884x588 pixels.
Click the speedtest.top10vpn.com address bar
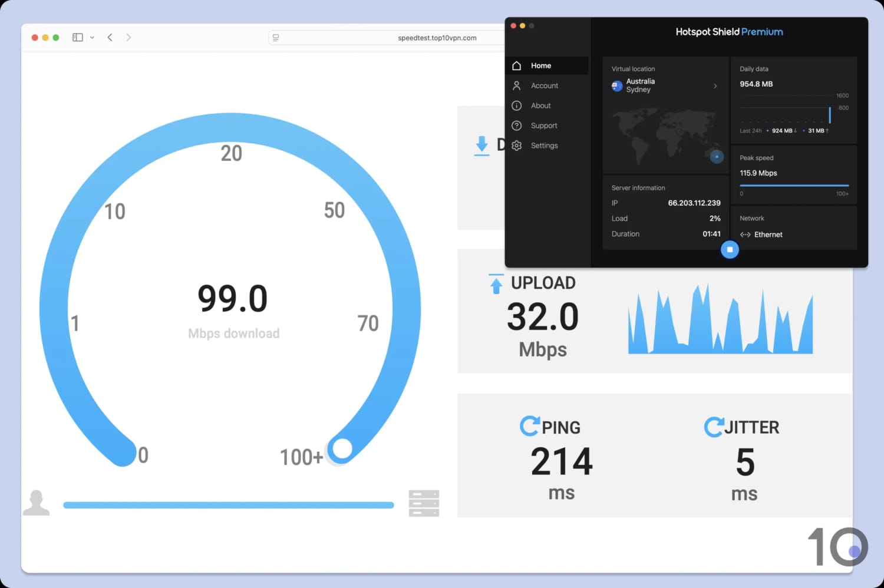(x=437, y=38)
